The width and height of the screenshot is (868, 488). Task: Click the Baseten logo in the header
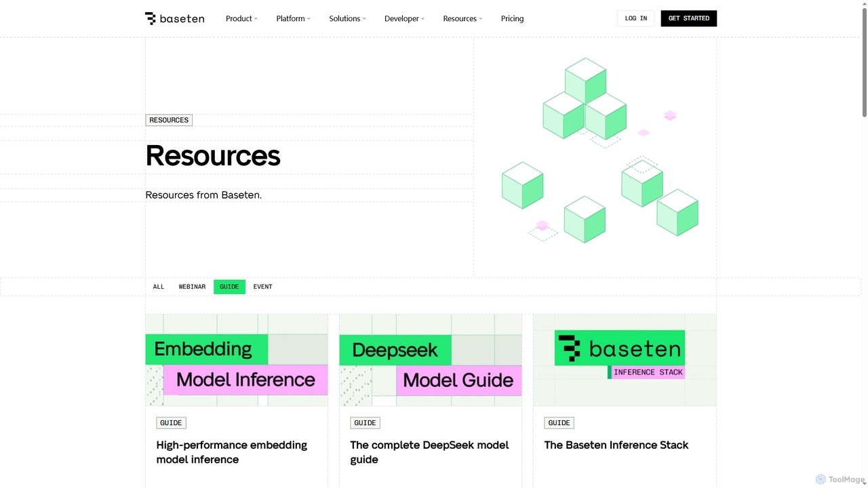tap(174, 18)
